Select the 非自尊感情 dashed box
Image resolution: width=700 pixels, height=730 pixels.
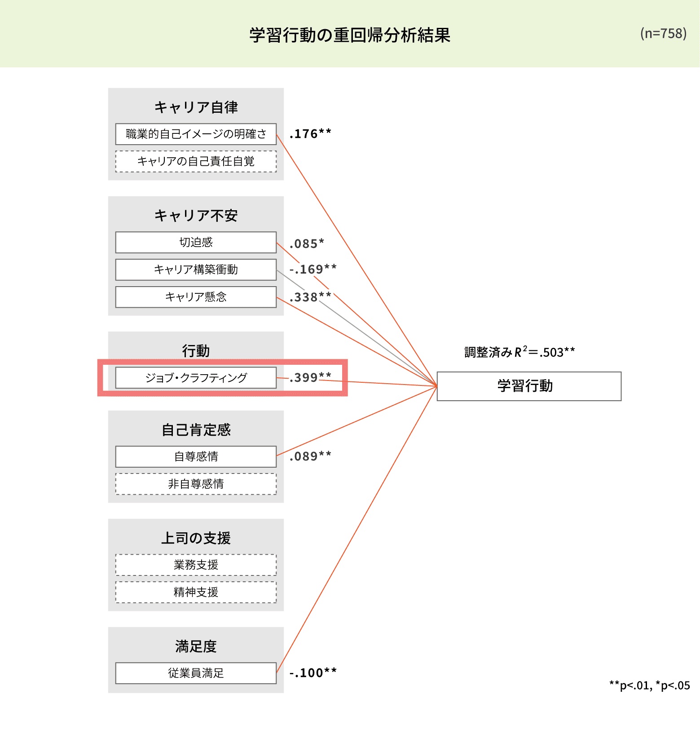tap(196, 484)
